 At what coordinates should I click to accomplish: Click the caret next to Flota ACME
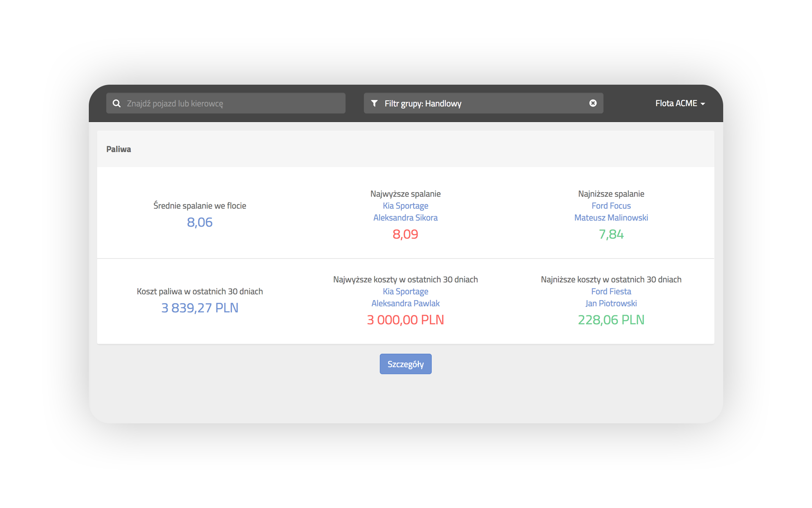[x=703, y=104]
